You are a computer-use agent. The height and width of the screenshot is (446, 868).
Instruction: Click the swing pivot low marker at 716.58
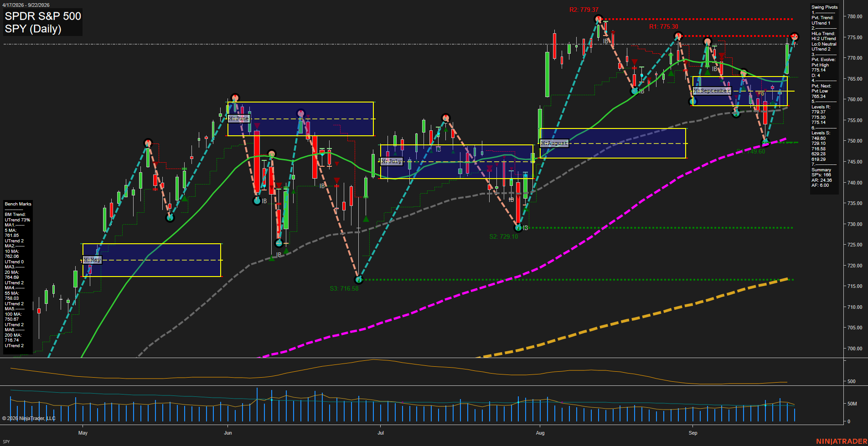pos(358,280)
